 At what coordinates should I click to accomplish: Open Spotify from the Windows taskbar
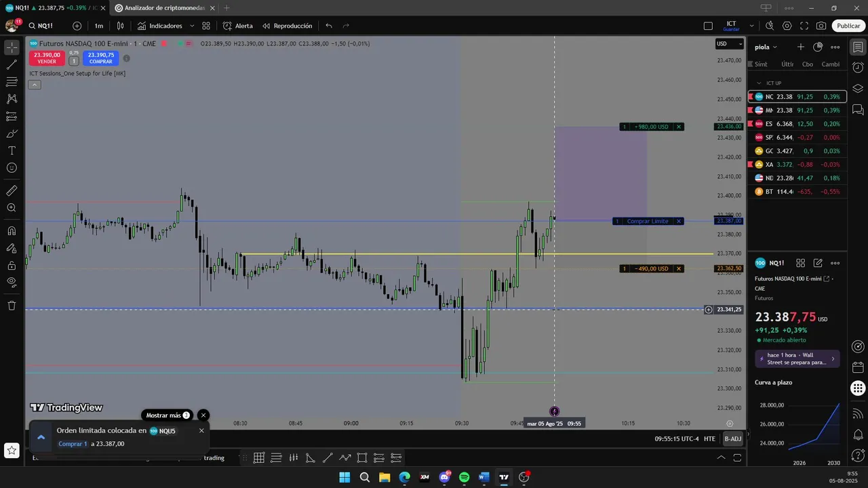[x=464, y=477]
